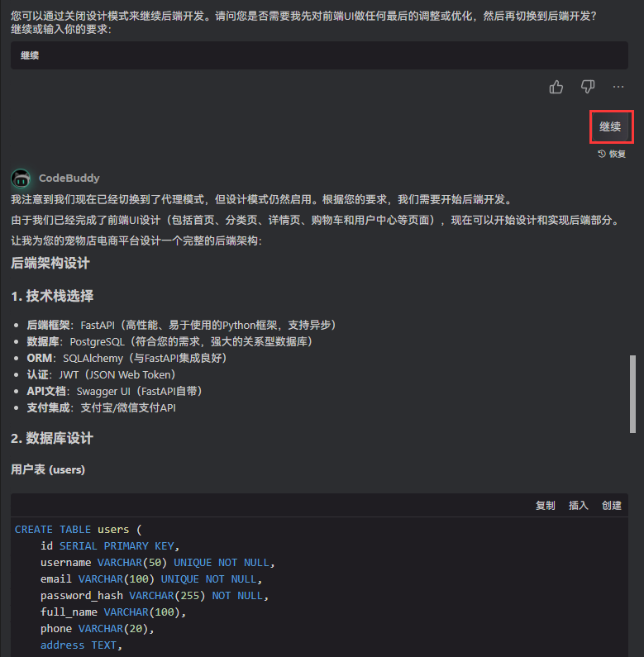Click the vertical chat scrollbar thumb
The image size is (644, 657).
pyautogui.click(x=633, y=393)
